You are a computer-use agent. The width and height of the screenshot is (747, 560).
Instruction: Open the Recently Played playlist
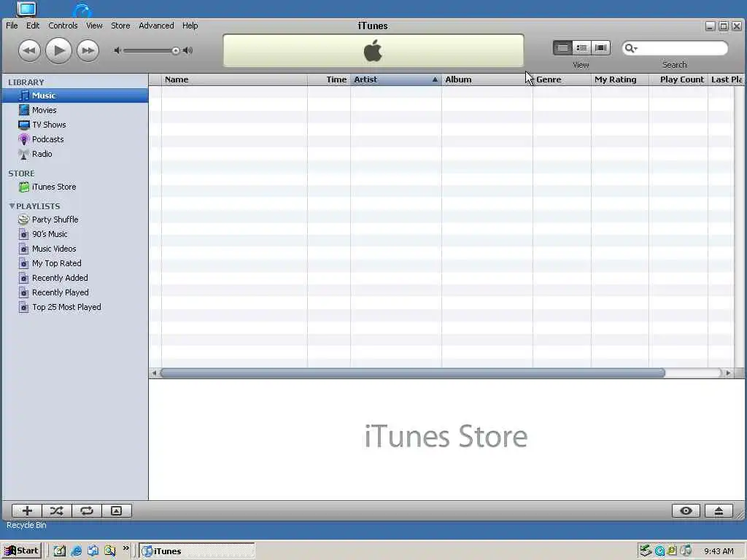75,292
